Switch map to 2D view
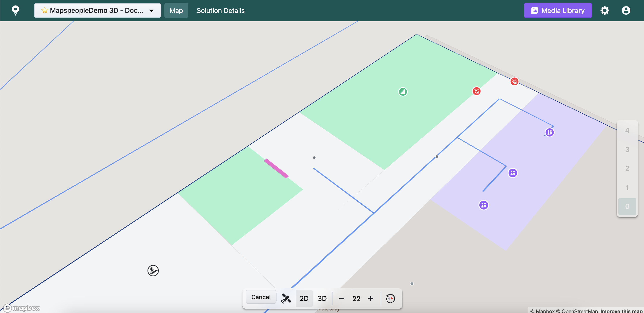 (x=304, y=298)
